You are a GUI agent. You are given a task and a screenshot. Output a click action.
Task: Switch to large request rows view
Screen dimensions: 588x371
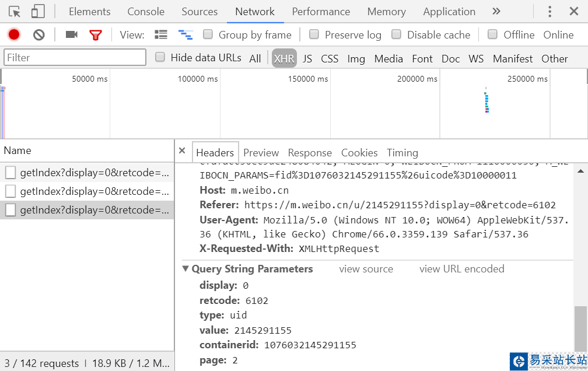click(161, 35)
